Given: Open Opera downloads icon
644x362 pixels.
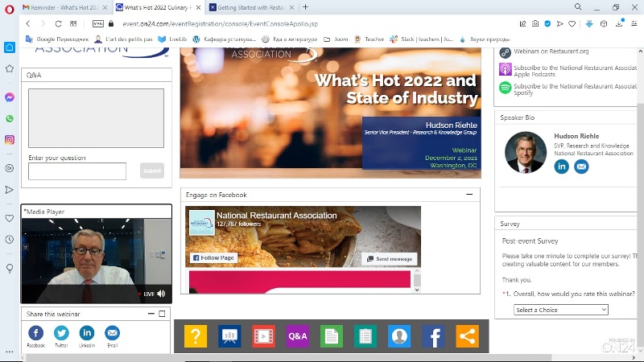Looking at the screenshot, I should pyautogui.click(x=619, y=24).
